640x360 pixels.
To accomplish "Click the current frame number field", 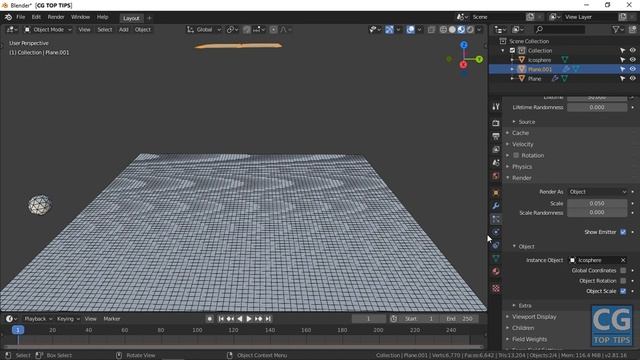I will coord(368,319).
